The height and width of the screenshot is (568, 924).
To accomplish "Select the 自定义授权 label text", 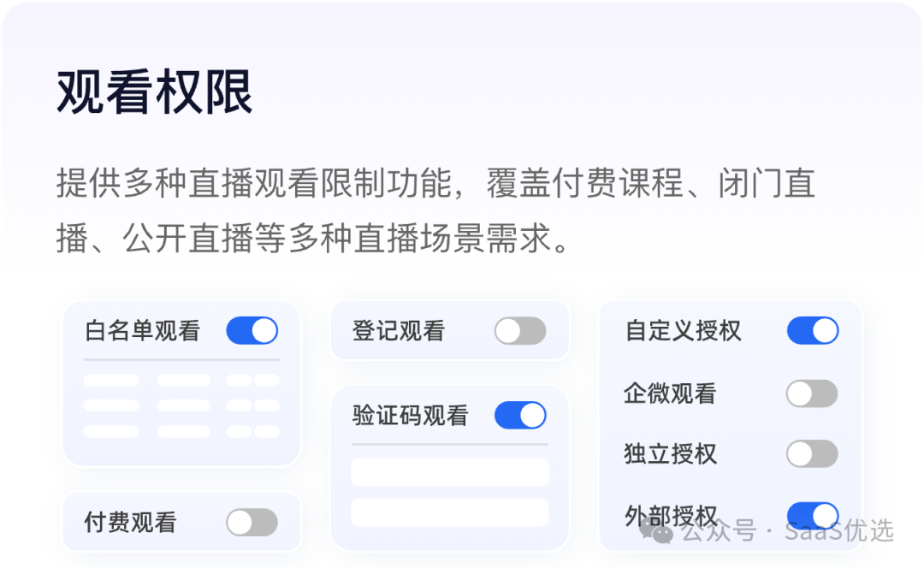I will (x=683, y=331).
